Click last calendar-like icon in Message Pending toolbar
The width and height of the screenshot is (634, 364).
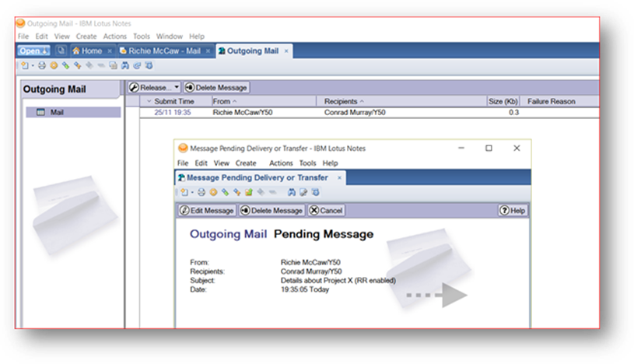pyautogui.click(x=315, y=193)
